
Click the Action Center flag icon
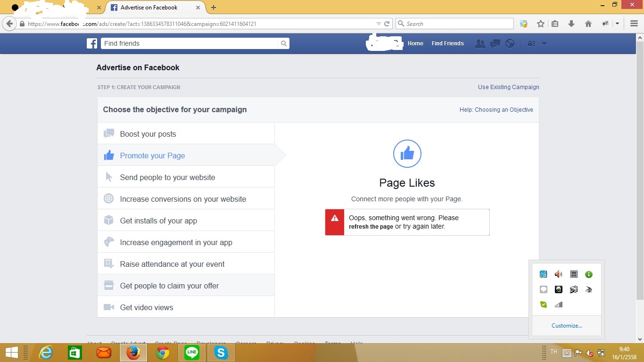578,353
